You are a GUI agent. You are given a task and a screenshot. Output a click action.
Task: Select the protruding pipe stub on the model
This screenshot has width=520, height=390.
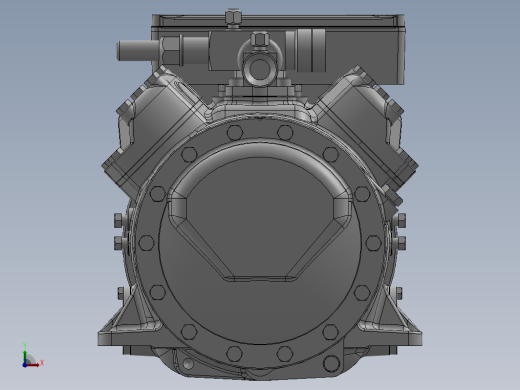(139, 51)
